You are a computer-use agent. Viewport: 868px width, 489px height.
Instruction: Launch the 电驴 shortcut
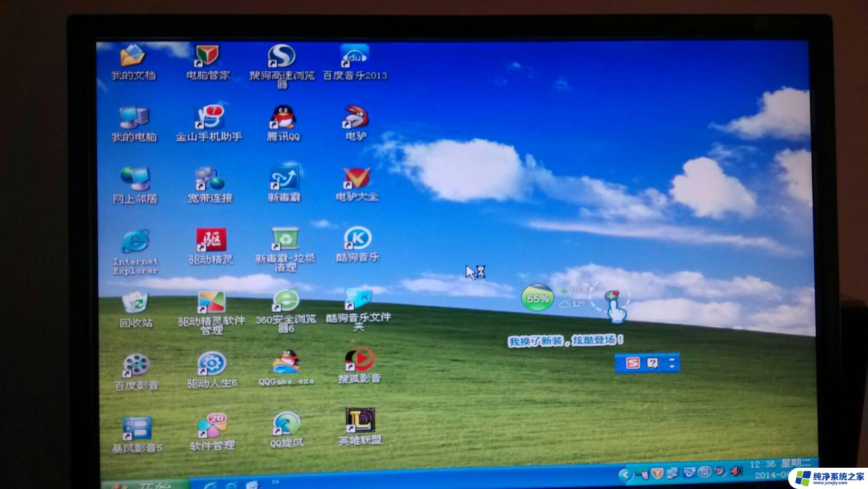coord(355,123)
